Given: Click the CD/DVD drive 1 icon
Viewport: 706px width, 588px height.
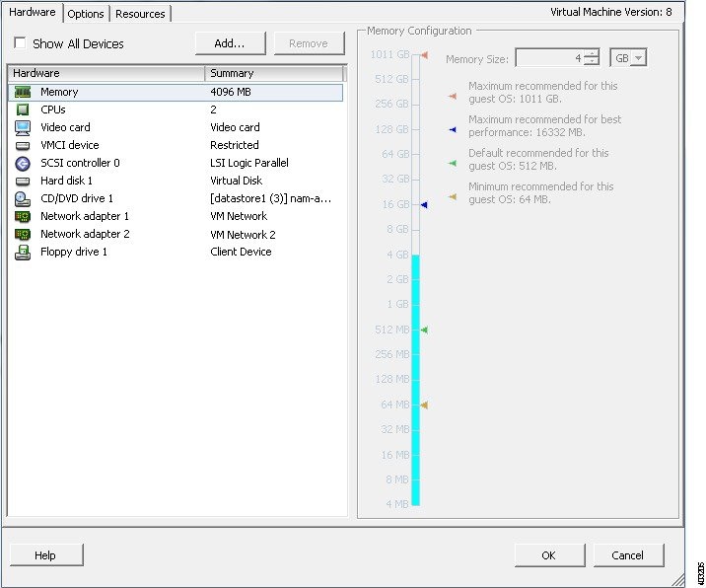Looking at the screenshot, I should [23, 198].
